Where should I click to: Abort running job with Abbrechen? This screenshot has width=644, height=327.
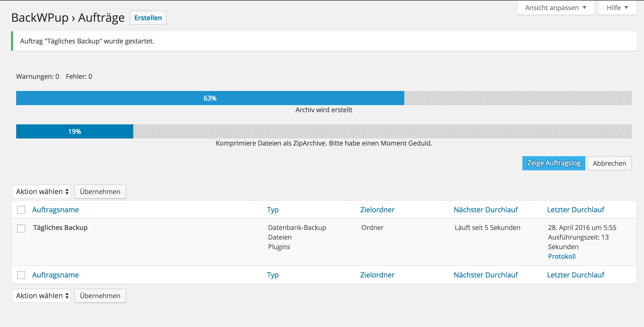(x=609, y=164)
